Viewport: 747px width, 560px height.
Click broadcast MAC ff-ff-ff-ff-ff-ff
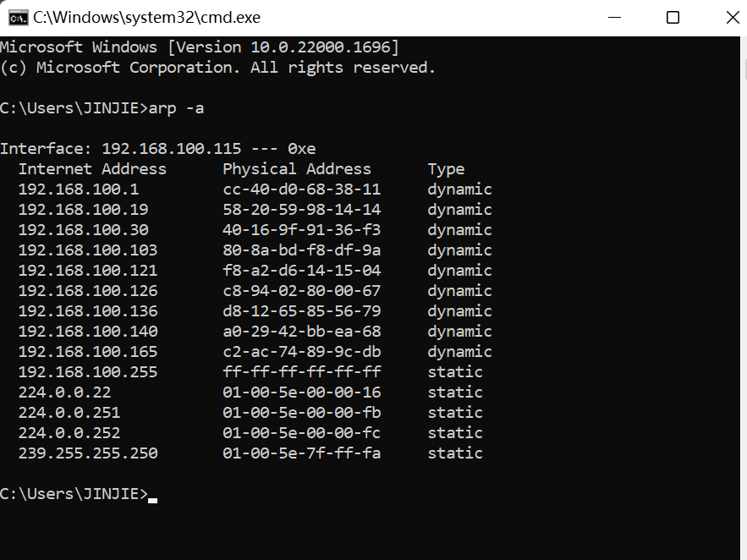pos(302,372)
